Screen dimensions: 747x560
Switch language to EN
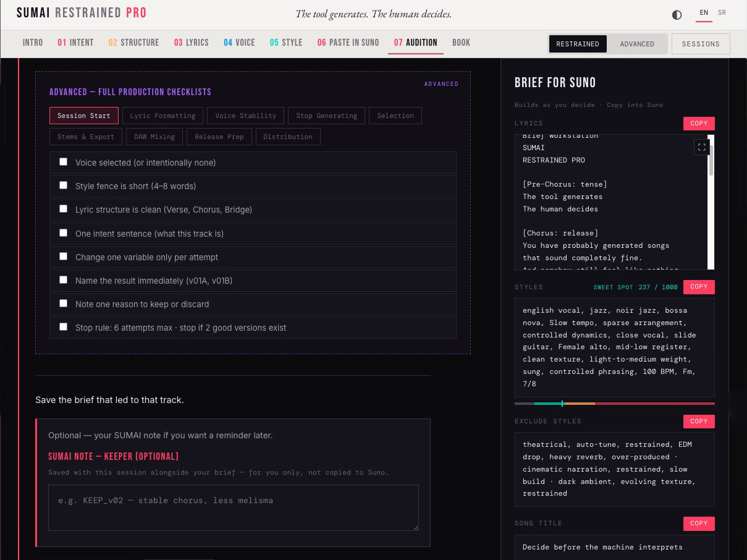click(704, 13)
